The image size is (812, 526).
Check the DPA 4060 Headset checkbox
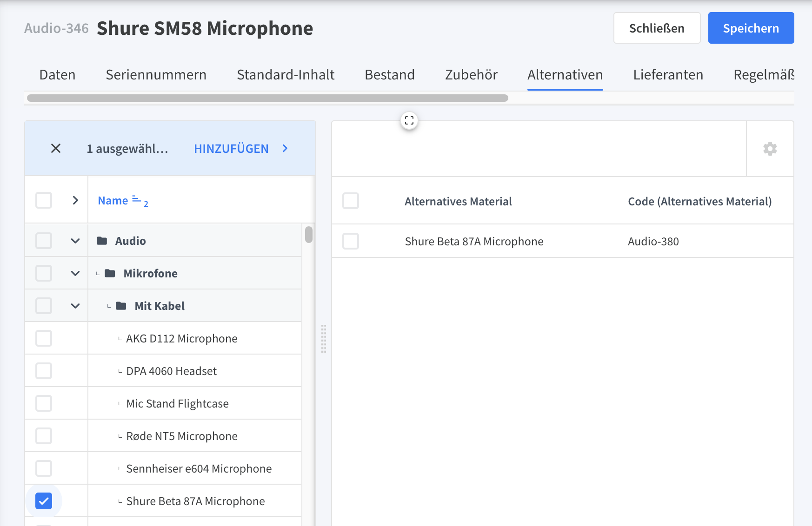click(x=44, y=371)
